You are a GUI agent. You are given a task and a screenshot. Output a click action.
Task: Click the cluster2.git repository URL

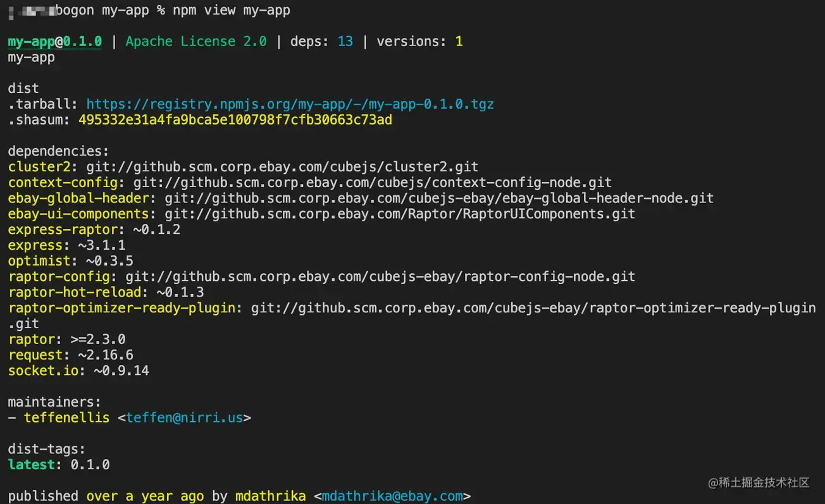pyautogui.click(x=282, y=167)
